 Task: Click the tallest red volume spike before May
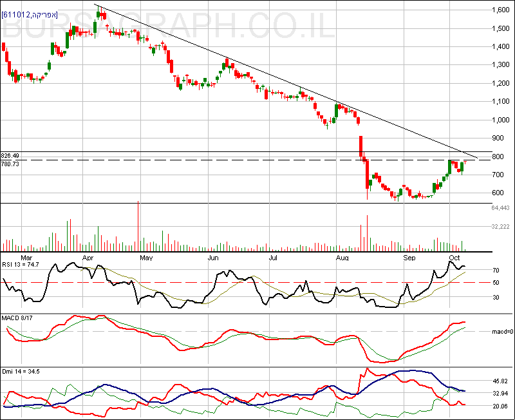(138, 227)
